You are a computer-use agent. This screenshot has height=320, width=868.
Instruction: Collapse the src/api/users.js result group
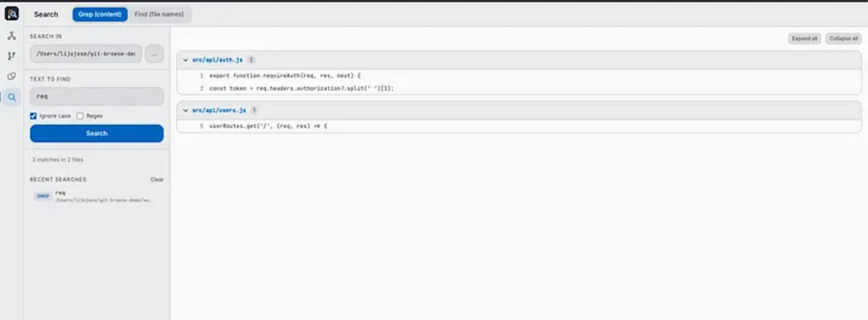[x=186, y=110]
